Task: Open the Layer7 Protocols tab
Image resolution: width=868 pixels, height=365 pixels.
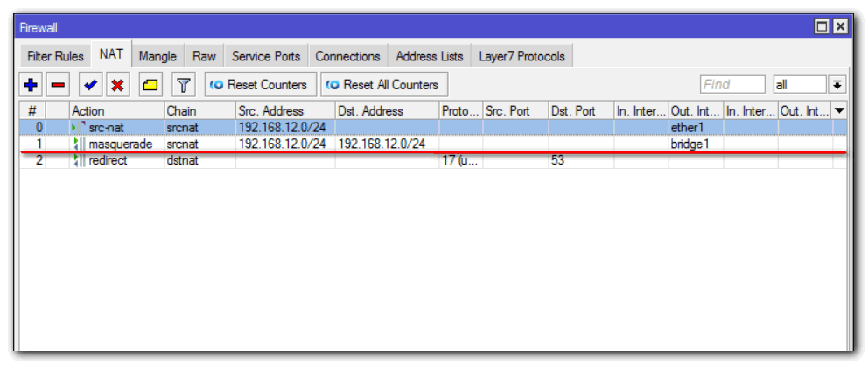Action: [x=521, y=56]
